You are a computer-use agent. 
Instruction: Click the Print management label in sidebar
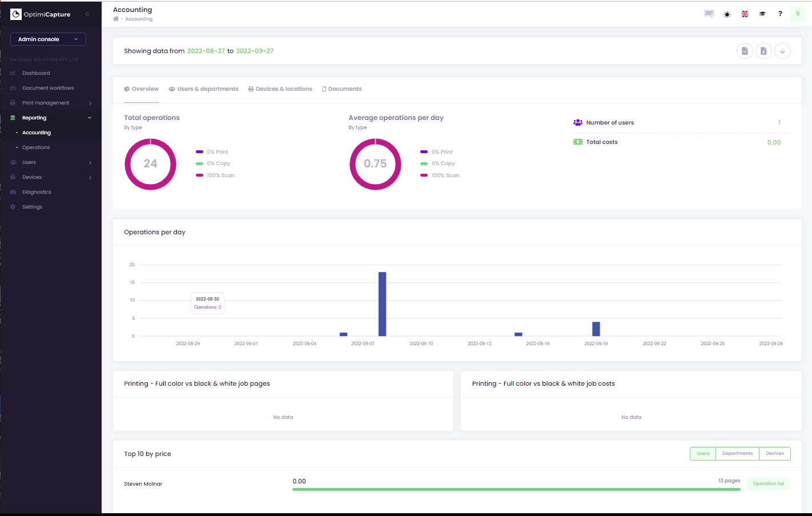(x=46, y=103)
